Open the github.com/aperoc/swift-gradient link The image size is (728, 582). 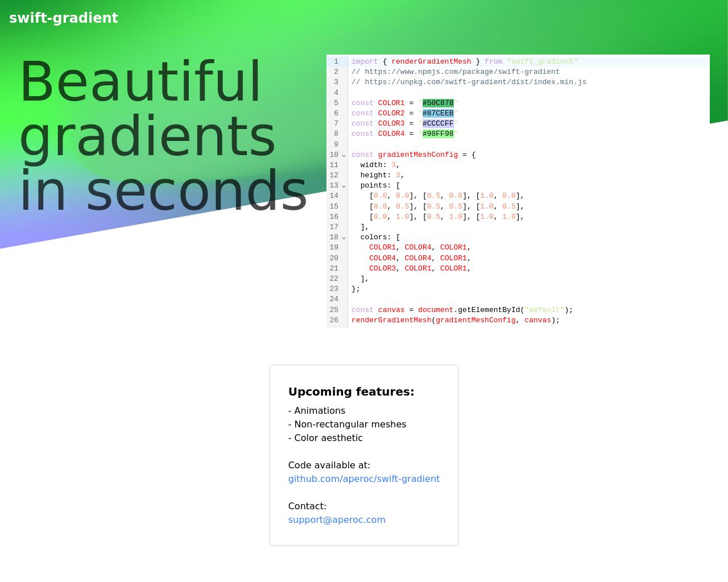point(364,479)
